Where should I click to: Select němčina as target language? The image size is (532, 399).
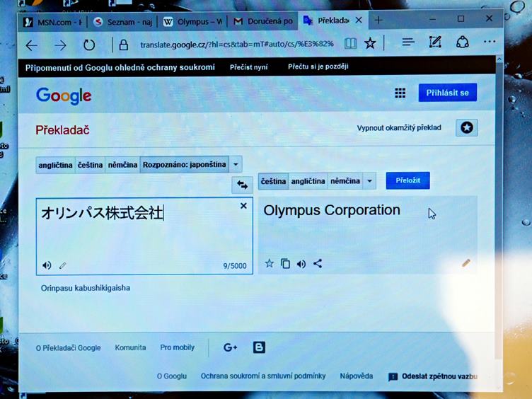click(345, 181)
